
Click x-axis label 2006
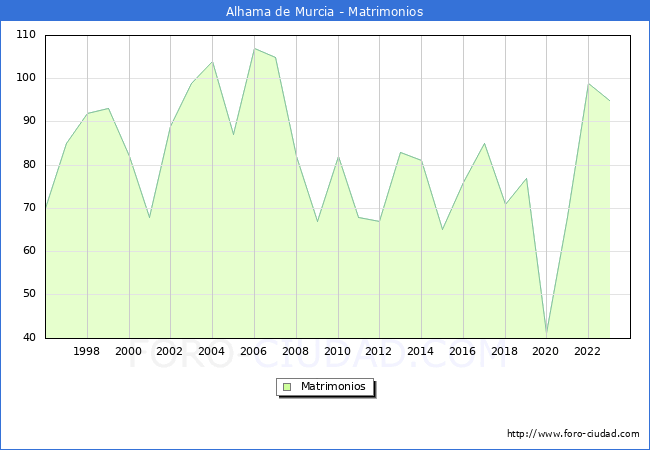tap(253, 351)
